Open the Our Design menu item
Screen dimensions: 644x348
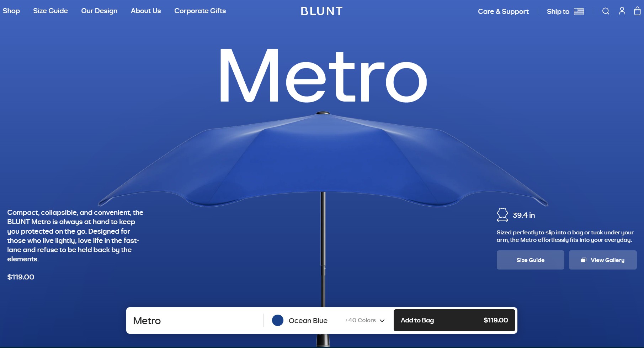(99, 11)
